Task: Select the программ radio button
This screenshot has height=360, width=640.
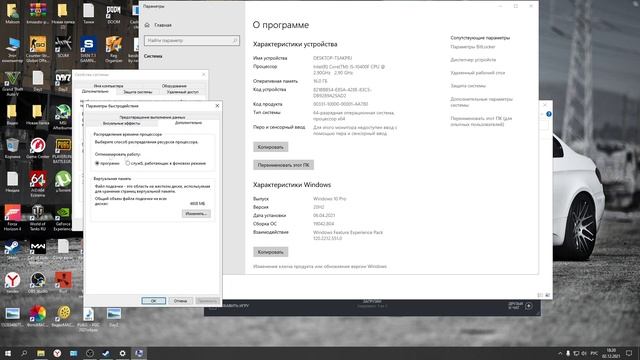Action: point(97,163)
